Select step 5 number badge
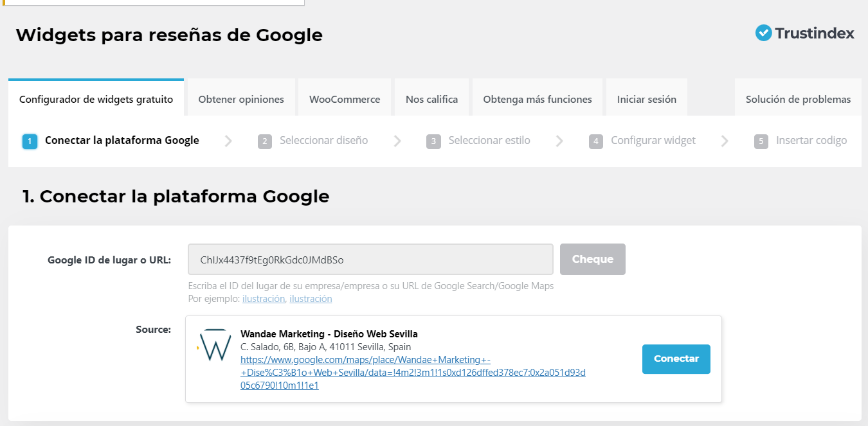The image size is (868, 426). click(x=761, y=141)
